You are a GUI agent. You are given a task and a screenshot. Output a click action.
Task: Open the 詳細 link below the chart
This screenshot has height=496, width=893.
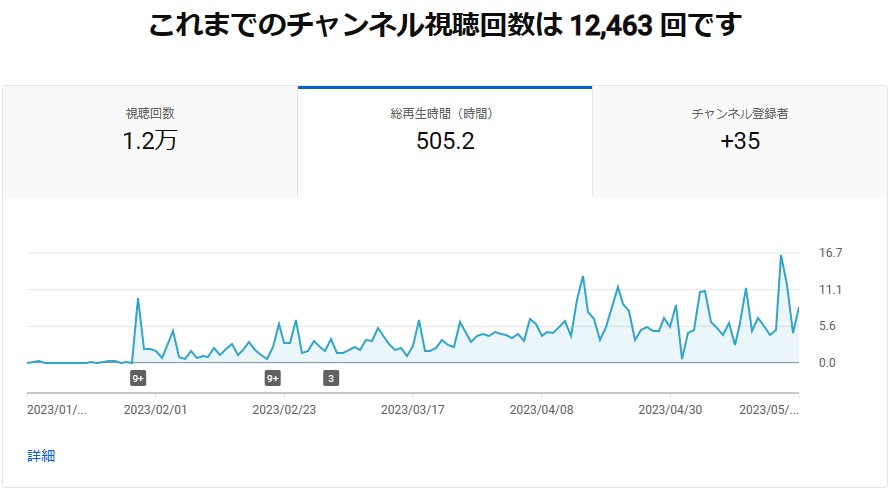coord(41,456)
